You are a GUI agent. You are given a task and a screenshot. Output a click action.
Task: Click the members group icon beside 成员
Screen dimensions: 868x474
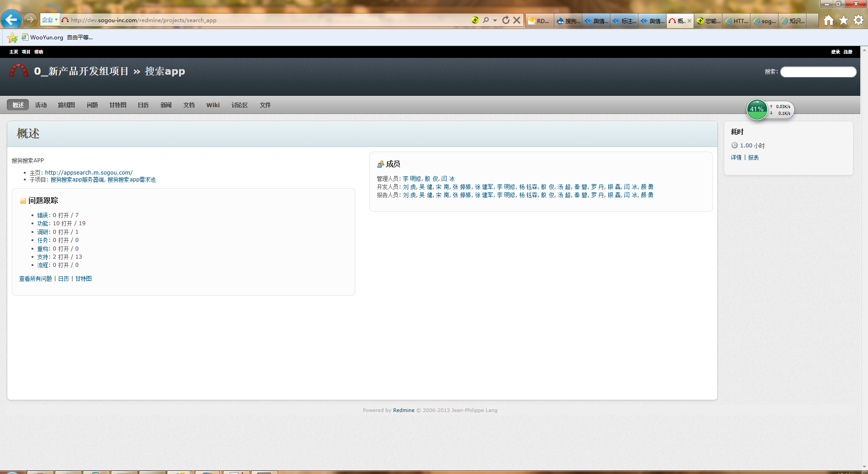click(x=381, y=164)
